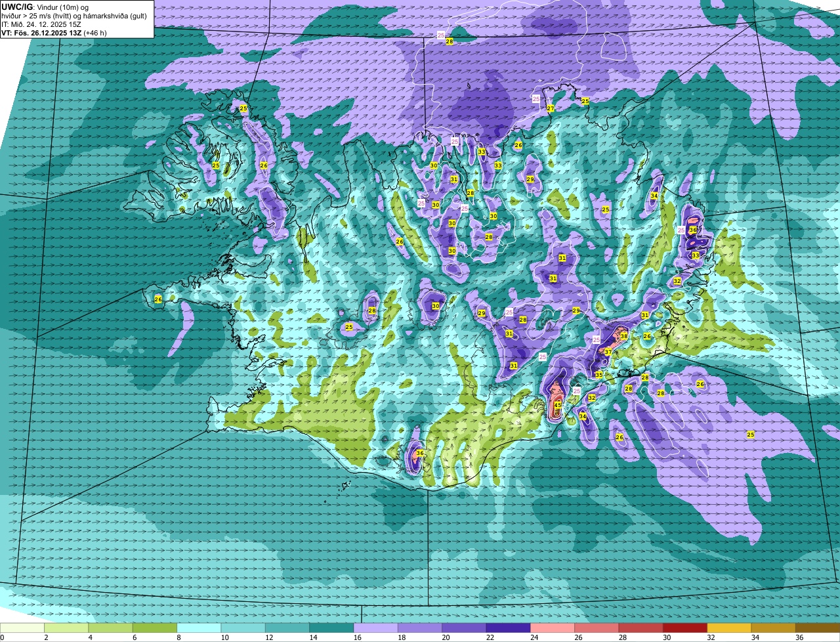The image size is (840, 642).
Task: Click the bright yellow 32–34 m/s swatch
Action: pyautogui.click(x=729, y=628)
